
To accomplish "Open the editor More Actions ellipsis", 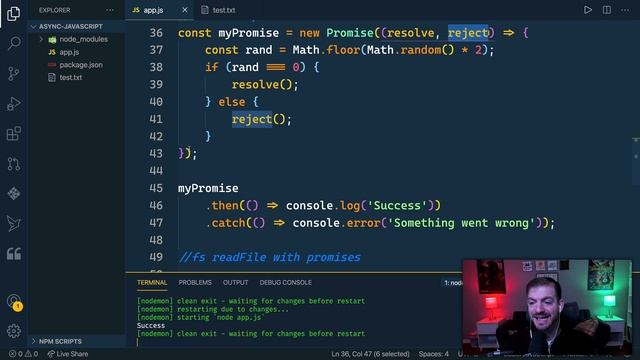I will (x=625, y=10).
